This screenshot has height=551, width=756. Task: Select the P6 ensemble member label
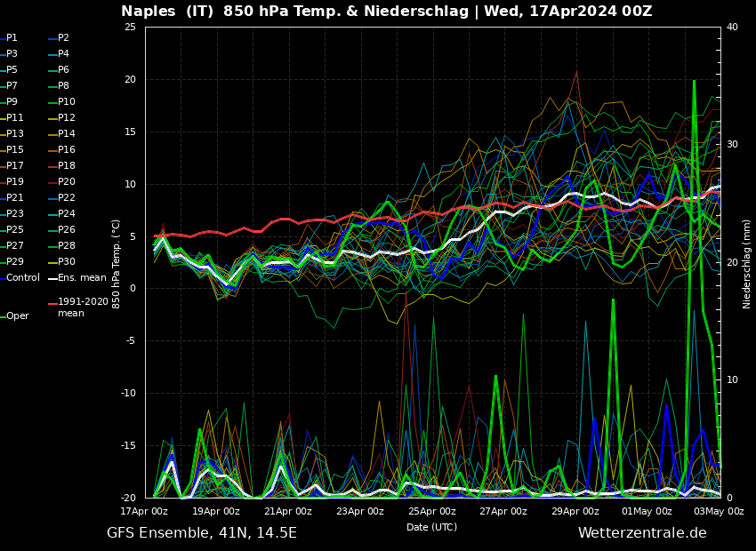click(x=59, y=69)
